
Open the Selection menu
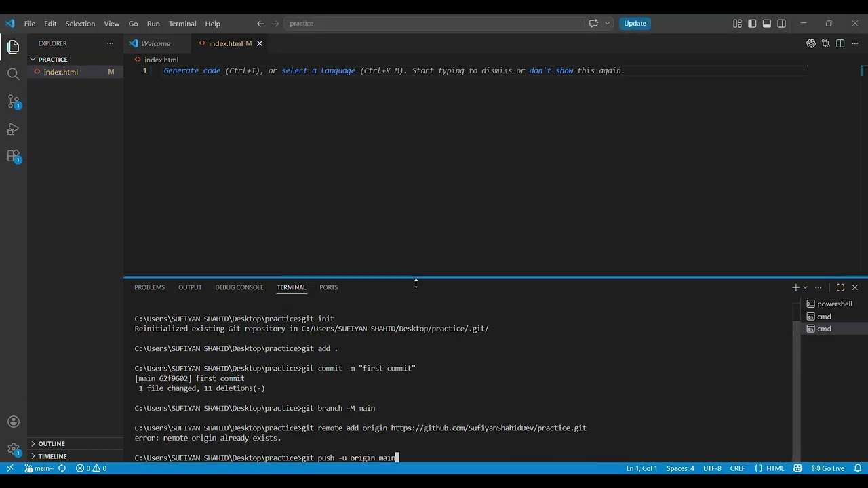tap(80, 24)
